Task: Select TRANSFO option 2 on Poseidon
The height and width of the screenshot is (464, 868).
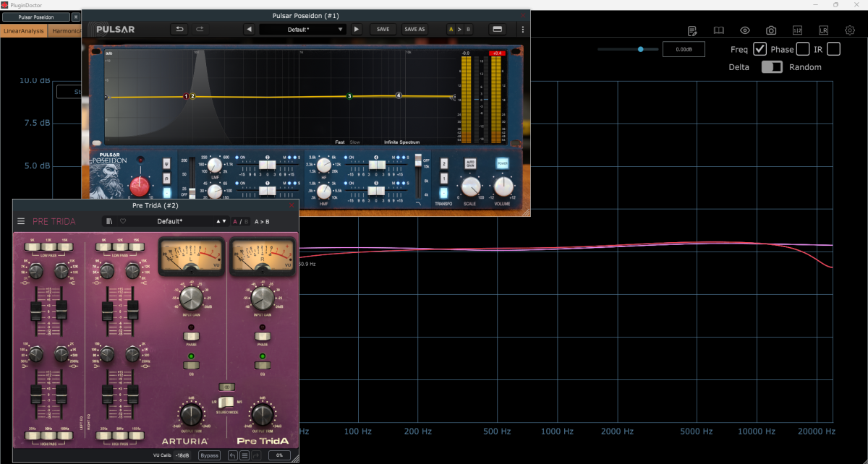Action: click(444, 163)
